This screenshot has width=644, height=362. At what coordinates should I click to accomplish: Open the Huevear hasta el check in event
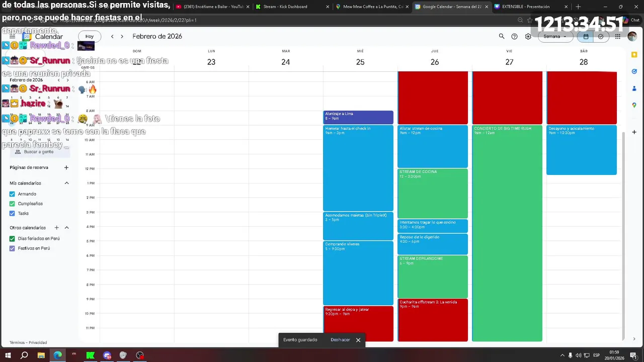click(358, 168)
